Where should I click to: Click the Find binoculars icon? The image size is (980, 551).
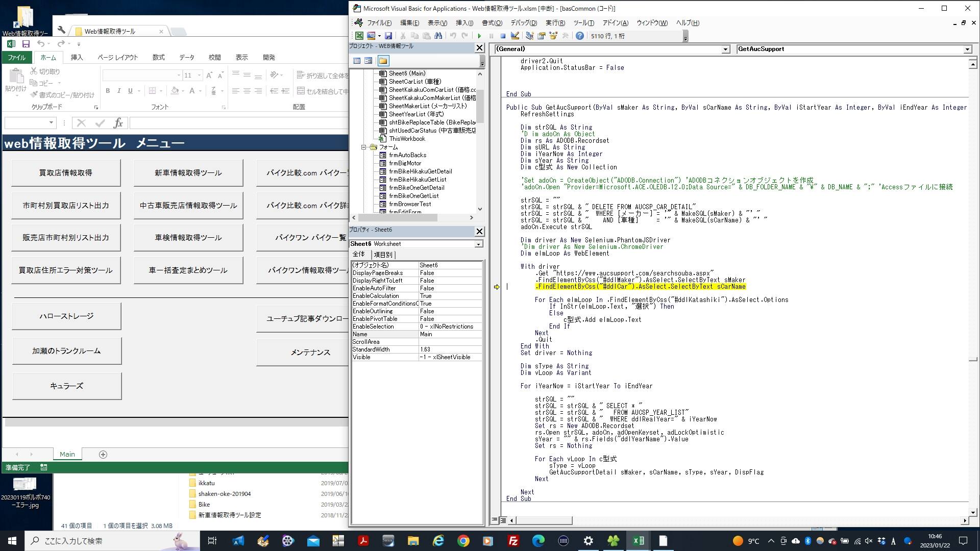[438, 36]
